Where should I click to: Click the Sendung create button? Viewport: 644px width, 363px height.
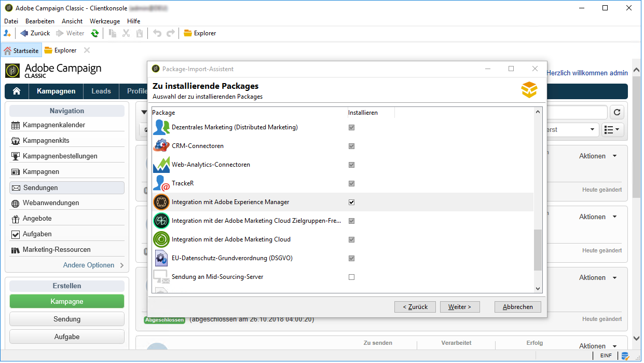pyautogui.click(x=67, y=319)
